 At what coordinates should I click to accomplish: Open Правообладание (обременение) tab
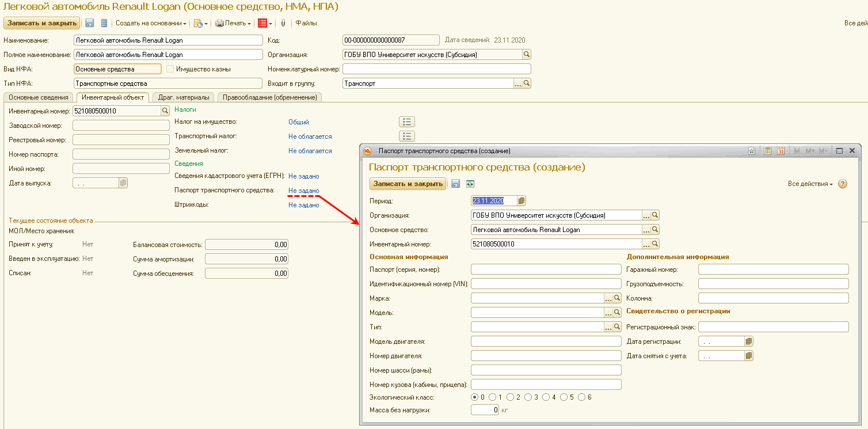point(270,97)
